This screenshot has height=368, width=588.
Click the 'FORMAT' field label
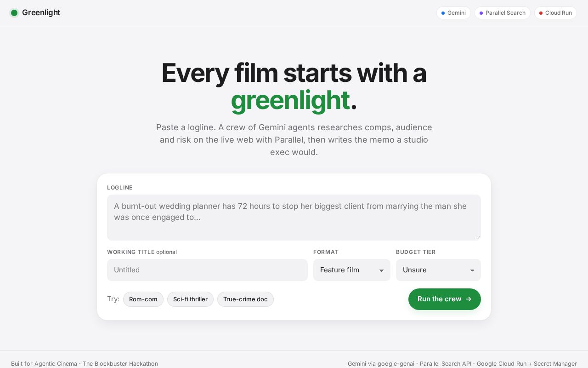pyautogui.click(x=326, y=252)
